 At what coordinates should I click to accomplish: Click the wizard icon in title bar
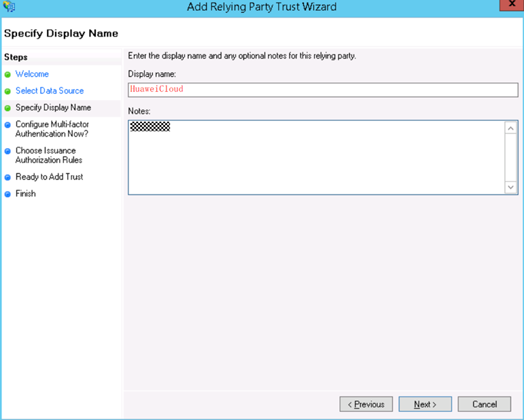pyautogui.click(x=9, y=6)
